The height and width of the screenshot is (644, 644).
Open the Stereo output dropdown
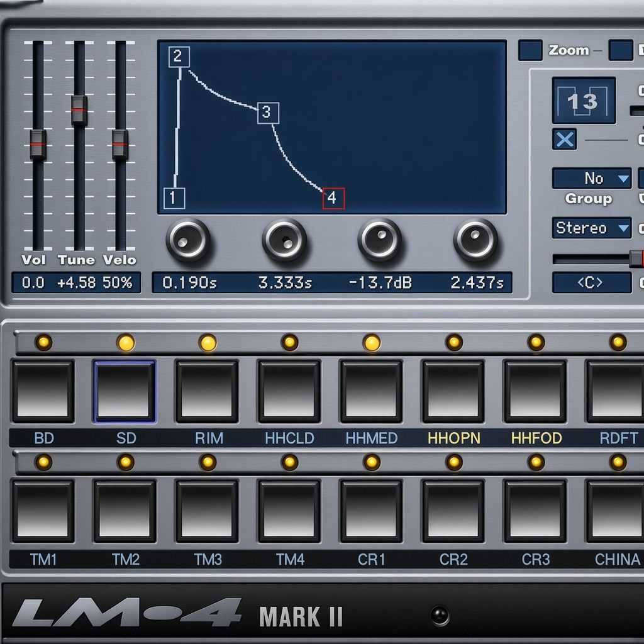tap(591, 228)
